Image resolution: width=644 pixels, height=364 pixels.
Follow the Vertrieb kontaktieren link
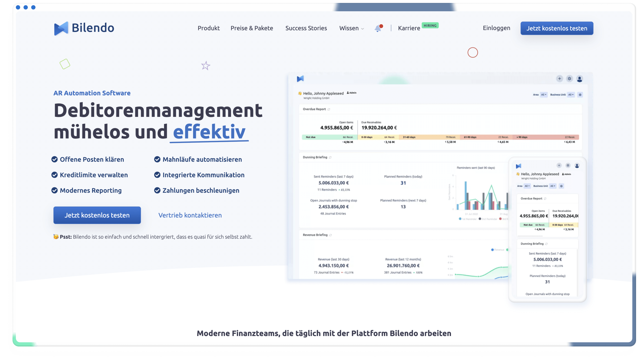(x=190, y=215)
